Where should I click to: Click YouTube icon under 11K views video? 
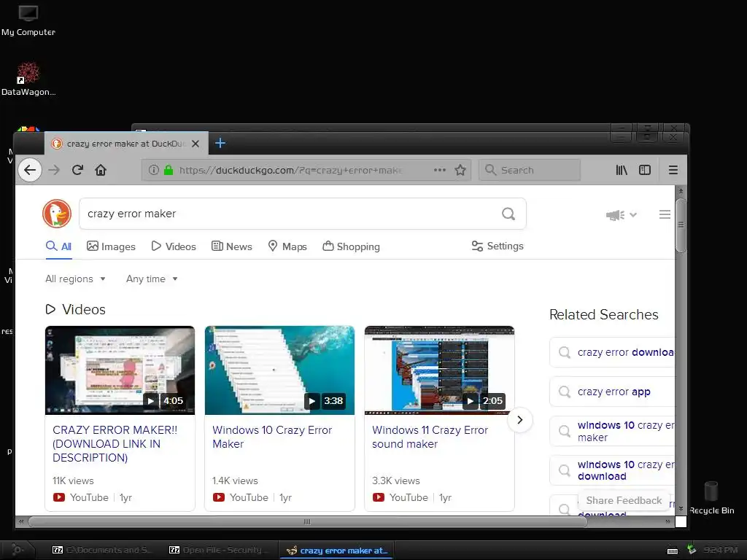pos(59,497)
